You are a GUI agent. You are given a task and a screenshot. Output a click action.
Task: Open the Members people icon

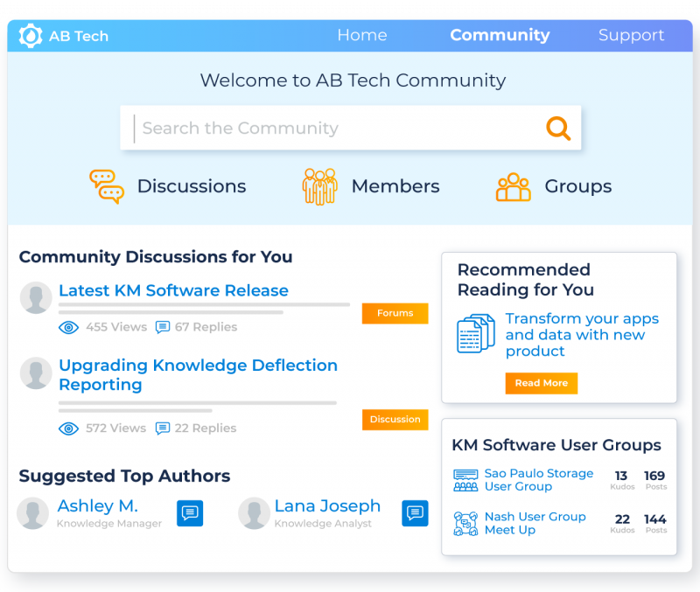point(319,186)
